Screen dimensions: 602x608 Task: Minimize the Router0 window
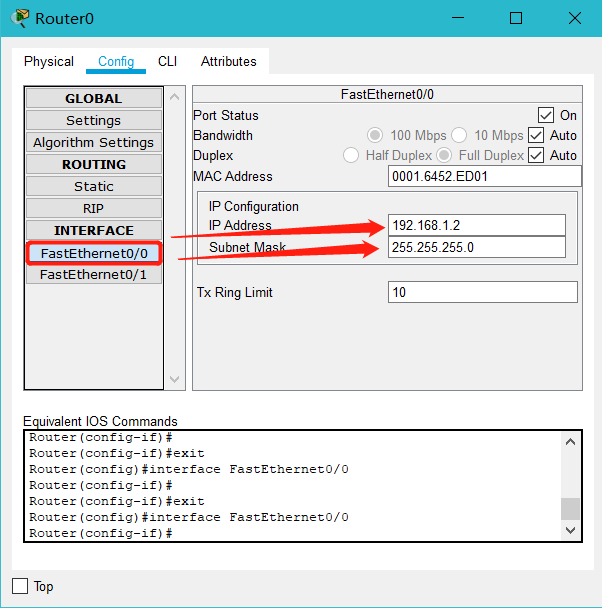[x=458, y=18]
